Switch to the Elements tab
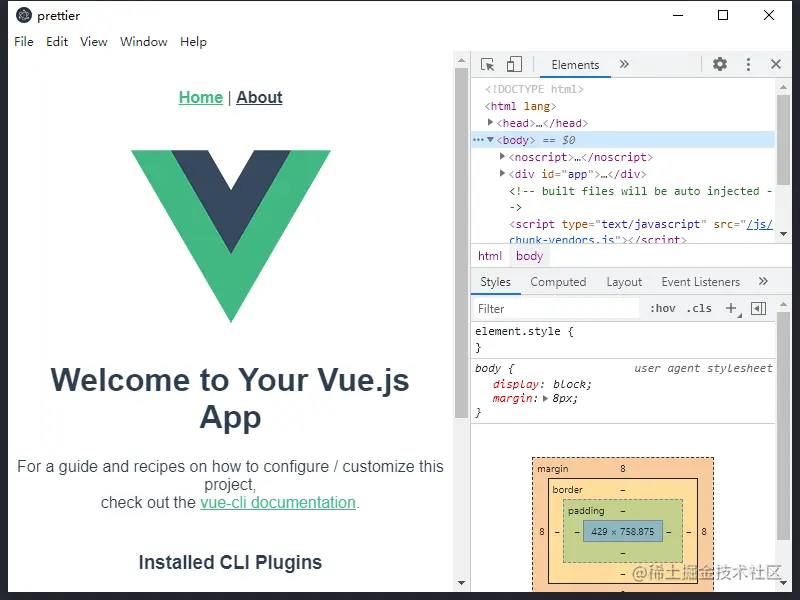The image size is (800, 600). coord(575,65)
